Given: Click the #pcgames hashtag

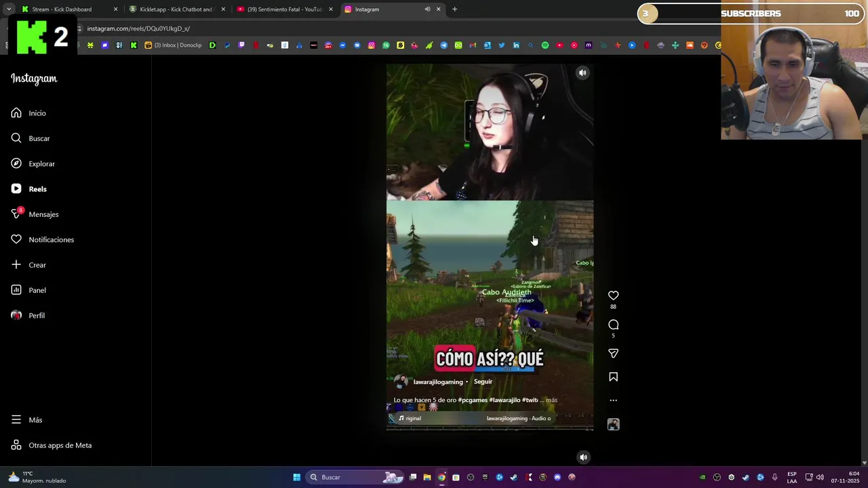Looking at the screenshot, I should click(472, 400).
